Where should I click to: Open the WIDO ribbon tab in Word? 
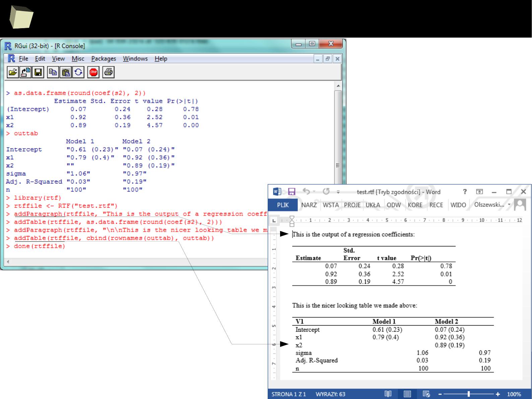click(x=458, y=205)
